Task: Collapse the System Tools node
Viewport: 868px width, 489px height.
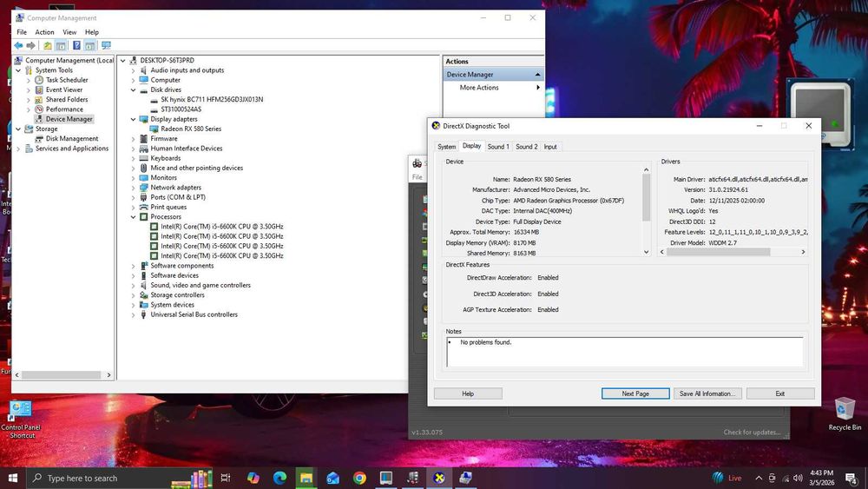Action: point(18,70)
